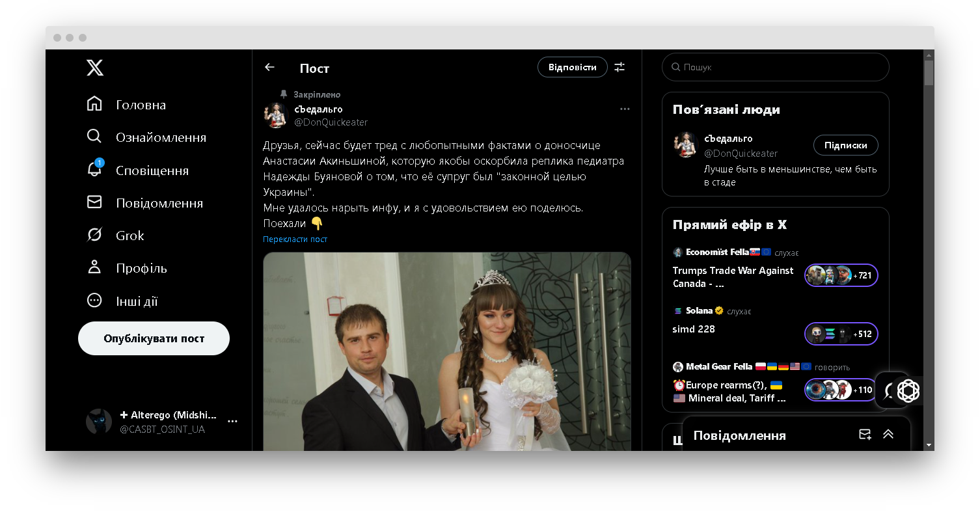Screen dimensions: 980x516
Task: Click the Опублікувати пост button
Action: [154, 338]
